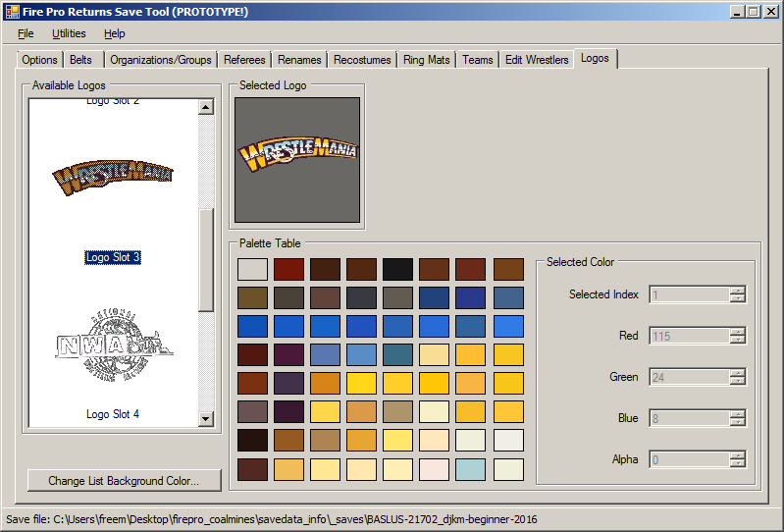Pick the light blue swatch in bottom row
This screenshot has width=784, height=532.
(x=470, y=469)
